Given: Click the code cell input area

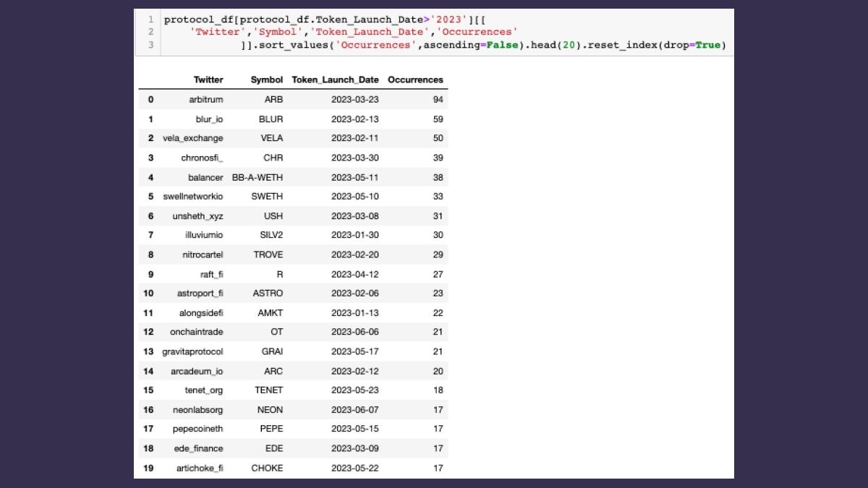Looking at the screenshot, I should click(446, 33).
